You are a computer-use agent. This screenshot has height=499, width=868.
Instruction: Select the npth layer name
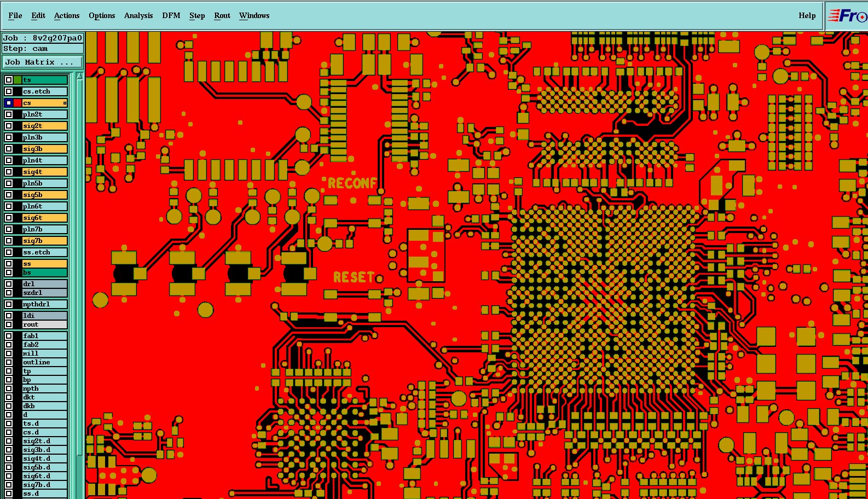pos(45,388)
